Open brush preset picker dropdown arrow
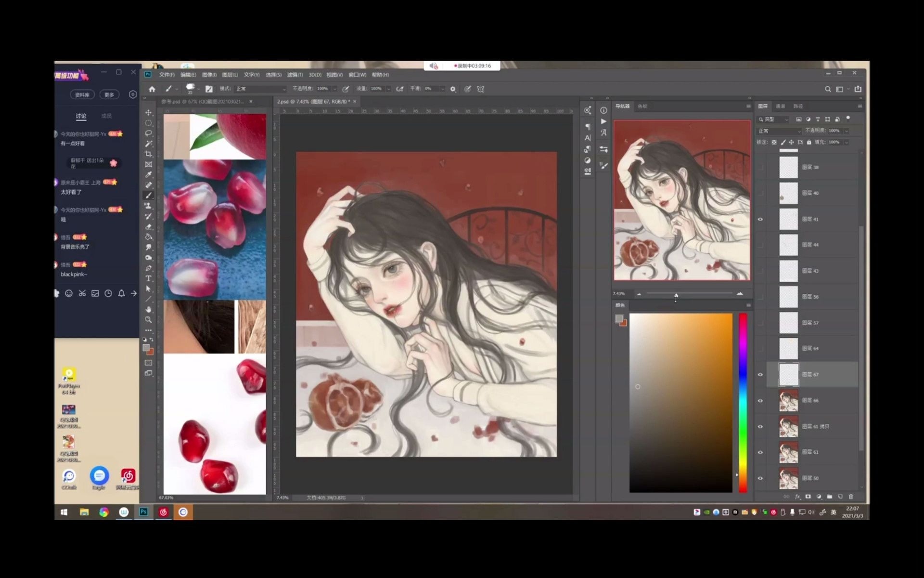Viewport: 924px width, 578px height. coord(198,89)
